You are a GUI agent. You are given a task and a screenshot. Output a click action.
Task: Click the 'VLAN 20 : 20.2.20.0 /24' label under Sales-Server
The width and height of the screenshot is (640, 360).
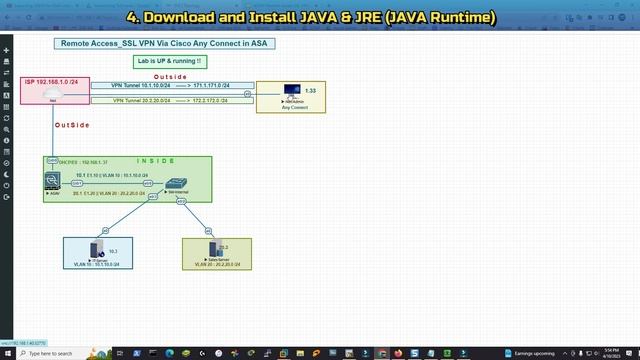click(217, 264)
